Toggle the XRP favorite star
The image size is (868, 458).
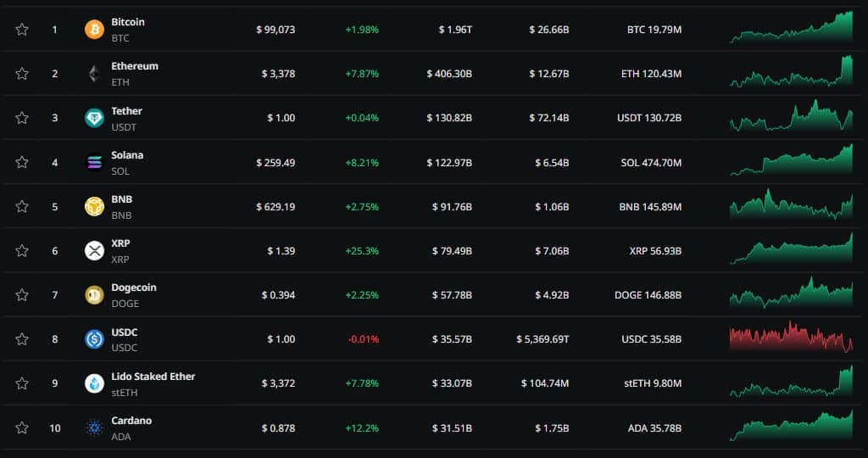(x=21, y=251)
